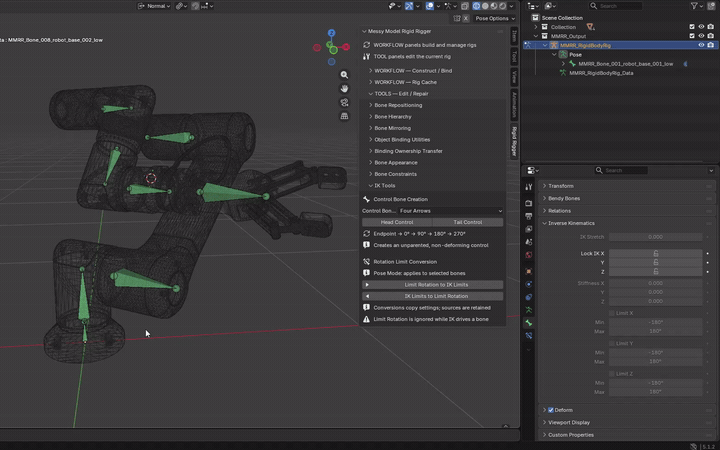Uncheck the Collection exclude checkbox in outliner

692,27
